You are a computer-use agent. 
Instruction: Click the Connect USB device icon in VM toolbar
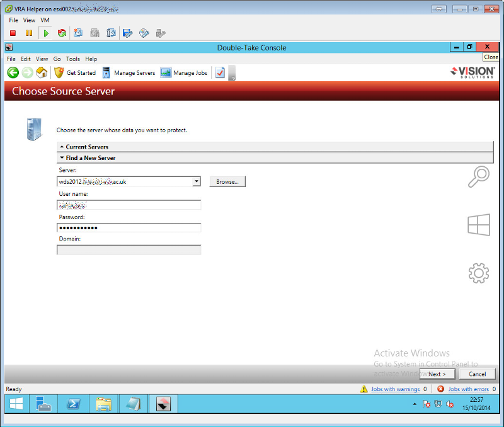(x=161, y=33)
